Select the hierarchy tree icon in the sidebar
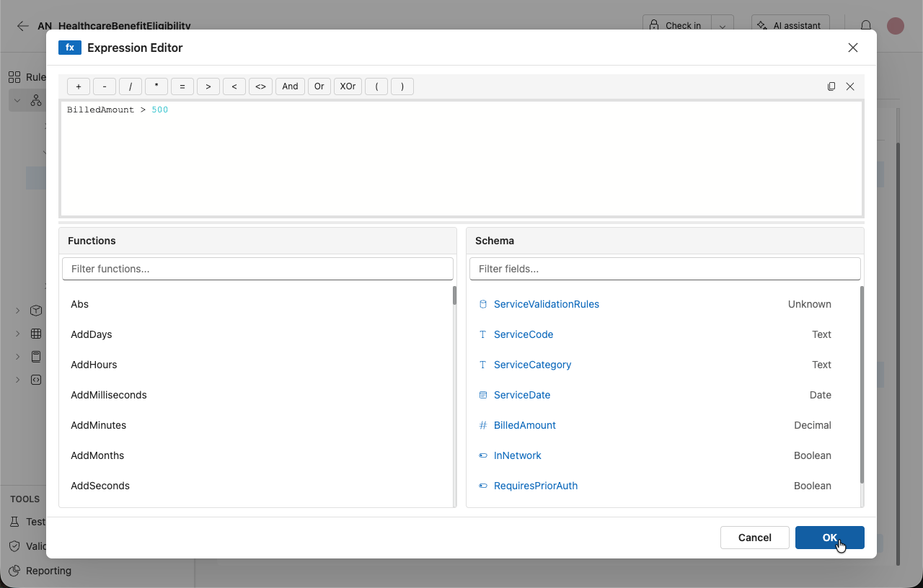Image resolution: width=923 pixels, height=588 pixels. [x=36, y=101]
